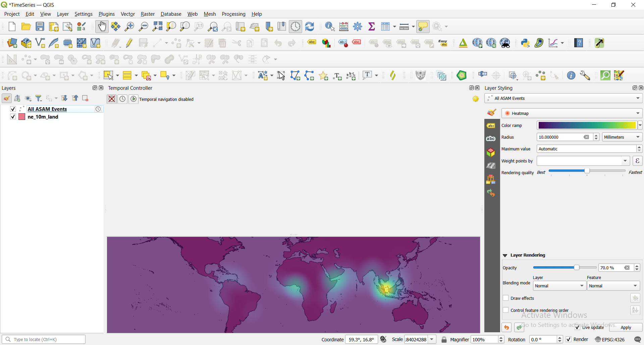Open the Weight points expression builder

[637, 161]
